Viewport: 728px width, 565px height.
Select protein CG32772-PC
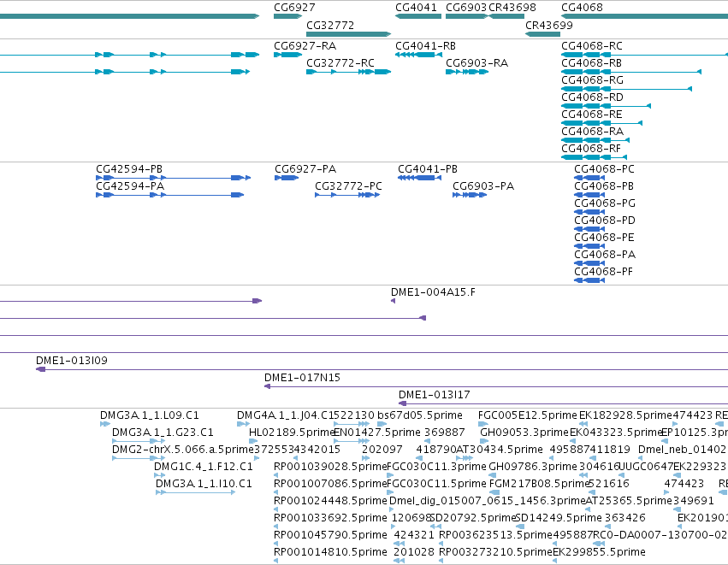tap(348, 186)
